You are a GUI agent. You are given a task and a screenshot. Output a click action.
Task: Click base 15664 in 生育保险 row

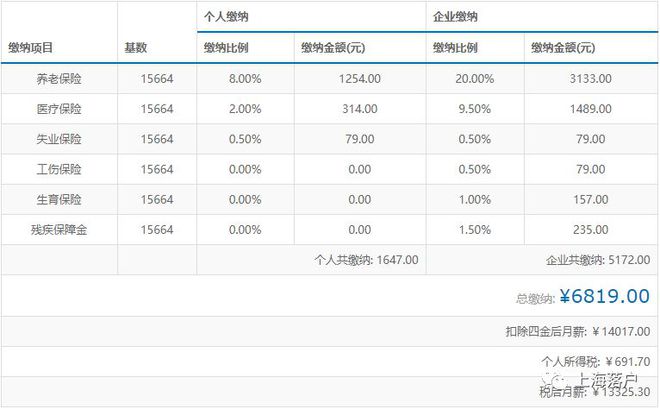[x=157, y=199]
